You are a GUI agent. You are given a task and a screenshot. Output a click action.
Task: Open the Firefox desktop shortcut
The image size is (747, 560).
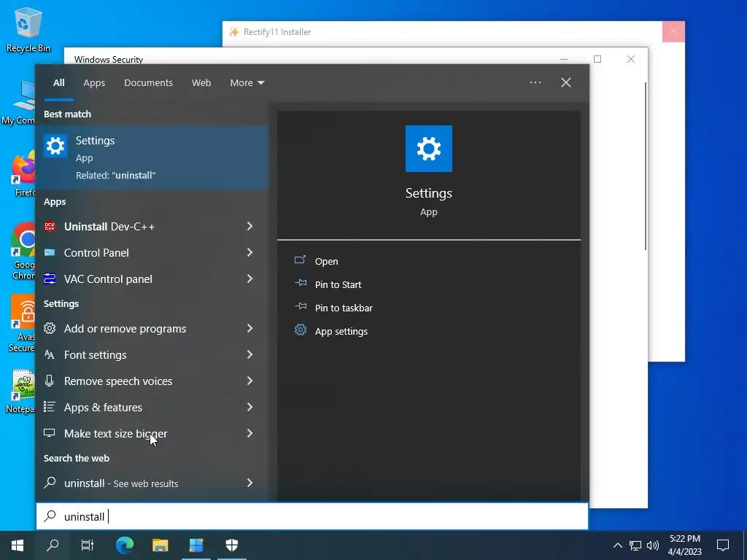coord(23,175)
